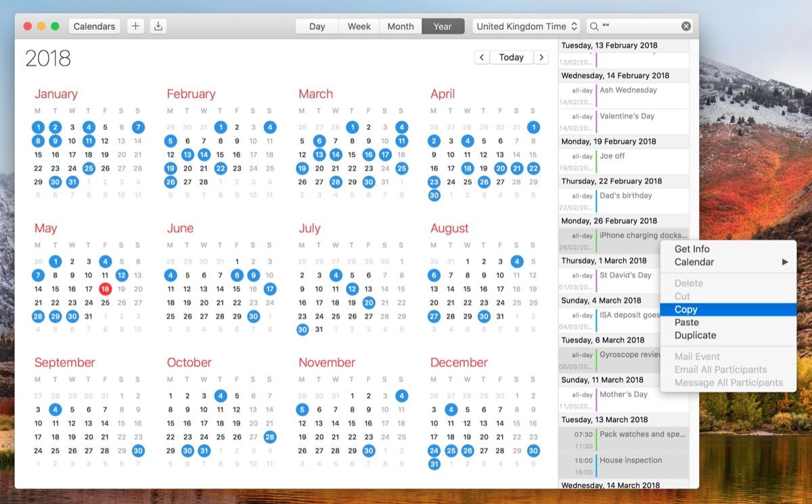The height and width of the screenshot is (504, 812).
Task: Select the circled January 25 date
Action: (x=89, y=168)
